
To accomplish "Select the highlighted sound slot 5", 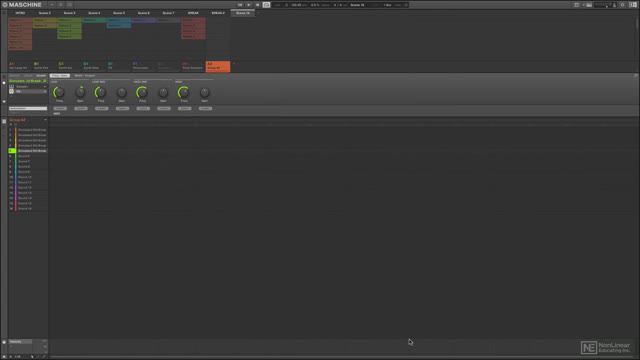I will click(x=28, y=151).
